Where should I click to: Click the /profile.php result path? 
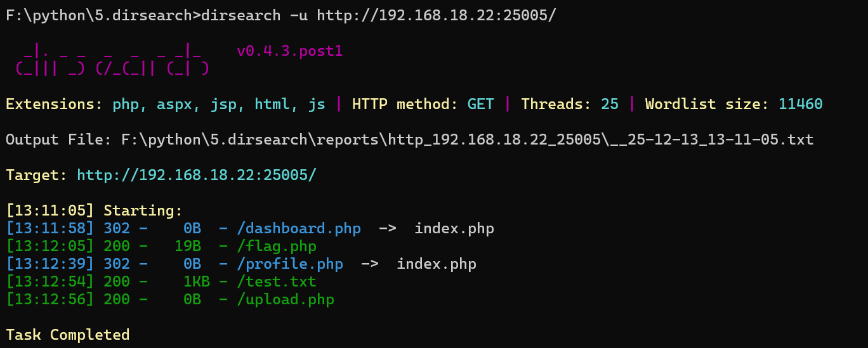pos(290,264)
